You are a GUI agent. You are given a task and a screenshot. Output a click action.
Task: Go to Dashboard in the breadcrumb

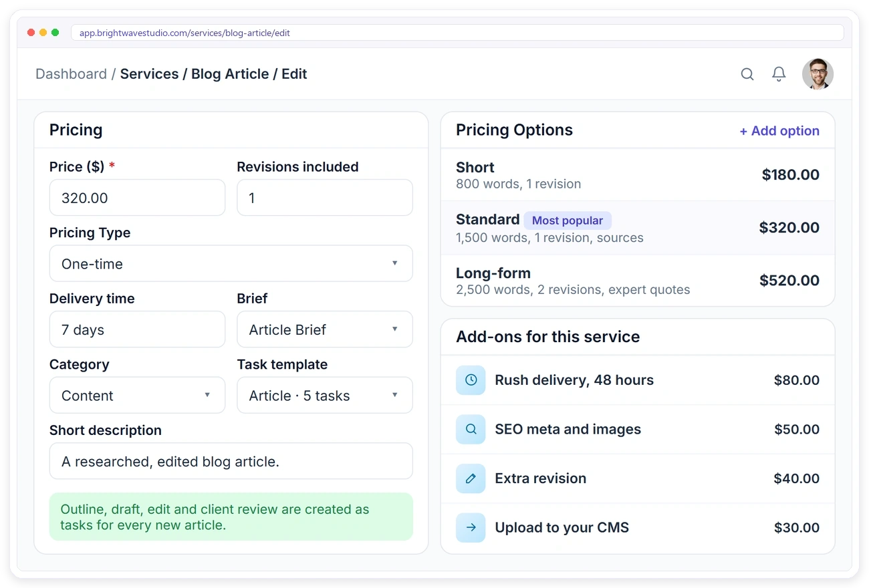[x=71, y=74]
